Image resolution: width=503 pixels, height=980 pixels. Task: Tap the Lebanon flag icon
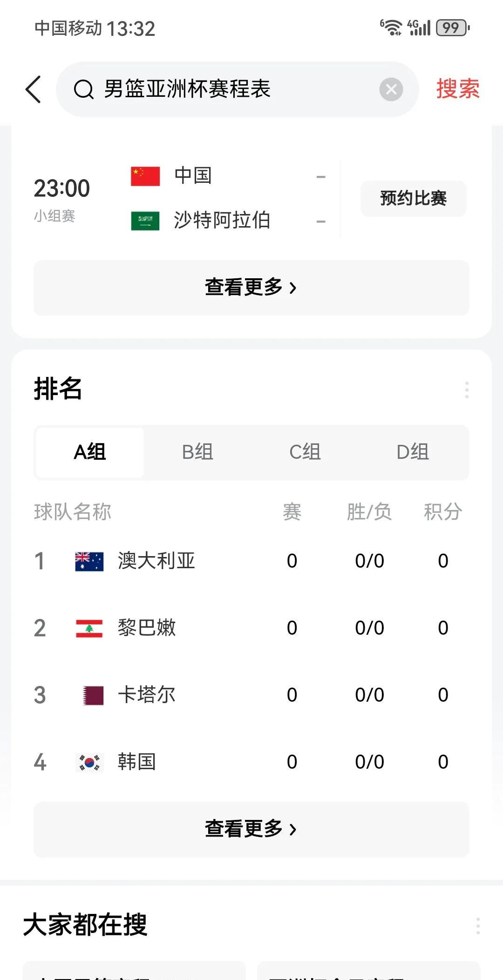(x=89, y=628)
